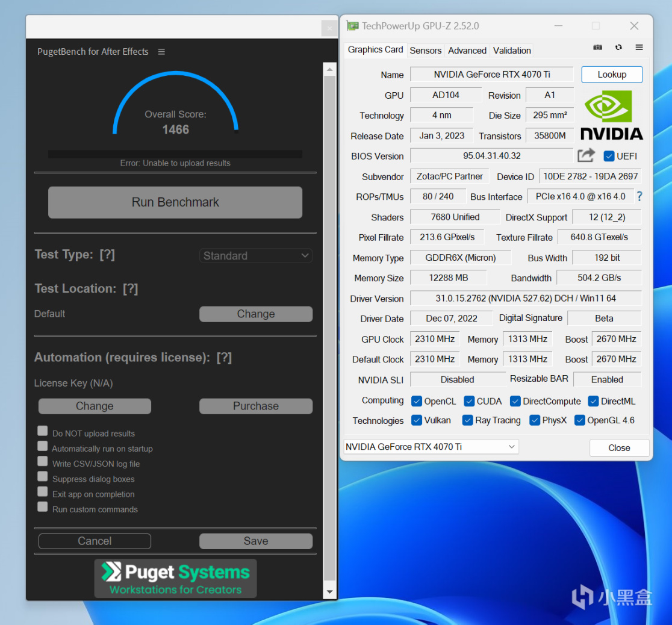This screenshot has width=672, height=625.
Task: Click the benchmark progress bar
Action: click(x=175, y=154)
